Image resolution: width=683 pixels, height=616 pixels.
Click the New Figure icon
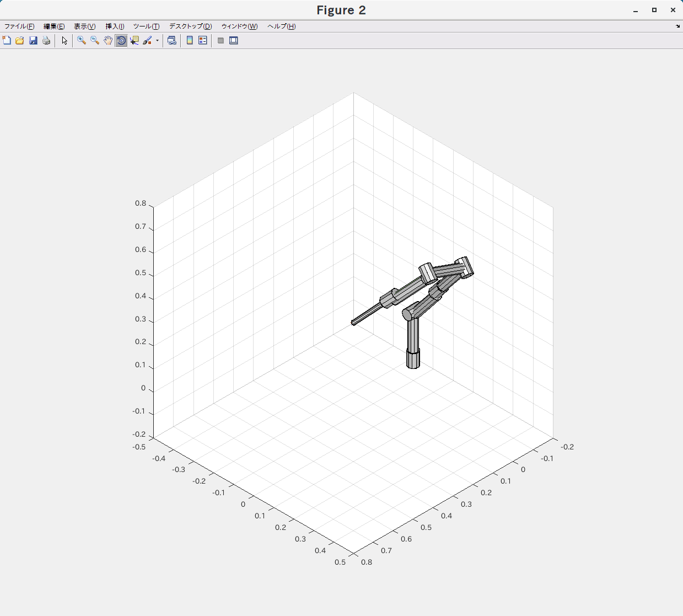tap(7, 40)
